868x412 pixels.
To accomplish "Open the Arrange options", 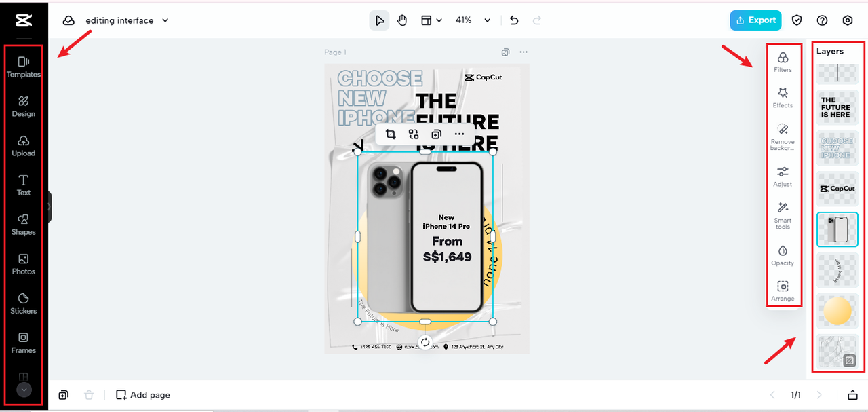I will [x=783, y=291].
